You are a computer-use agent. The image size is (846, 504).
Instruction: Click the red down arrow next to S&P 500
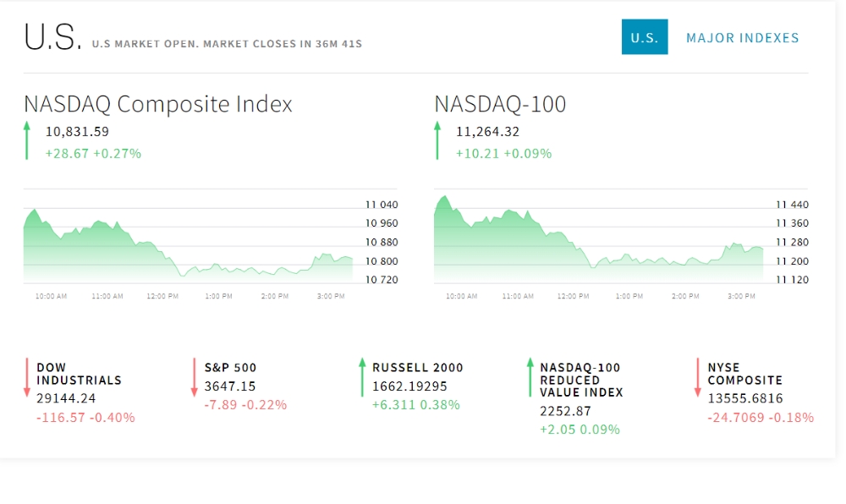click(195, 377)
